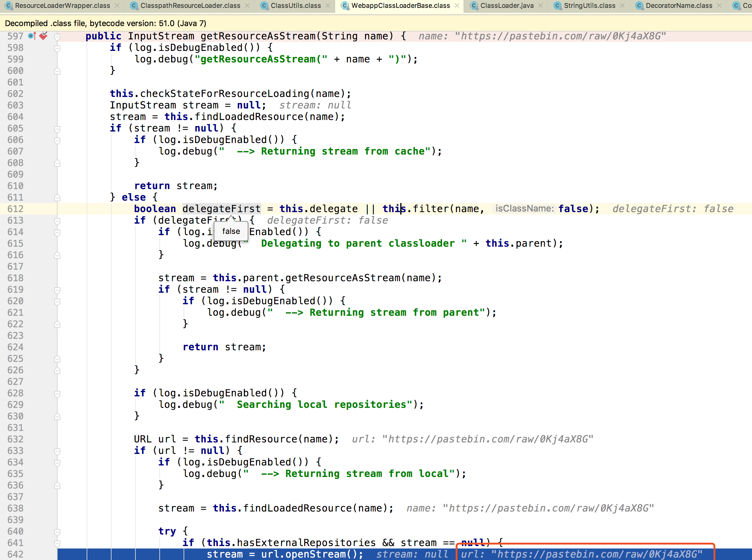
Task: Switch to ClasspathResourceLoader.class tab
Action: pos(190,6)
